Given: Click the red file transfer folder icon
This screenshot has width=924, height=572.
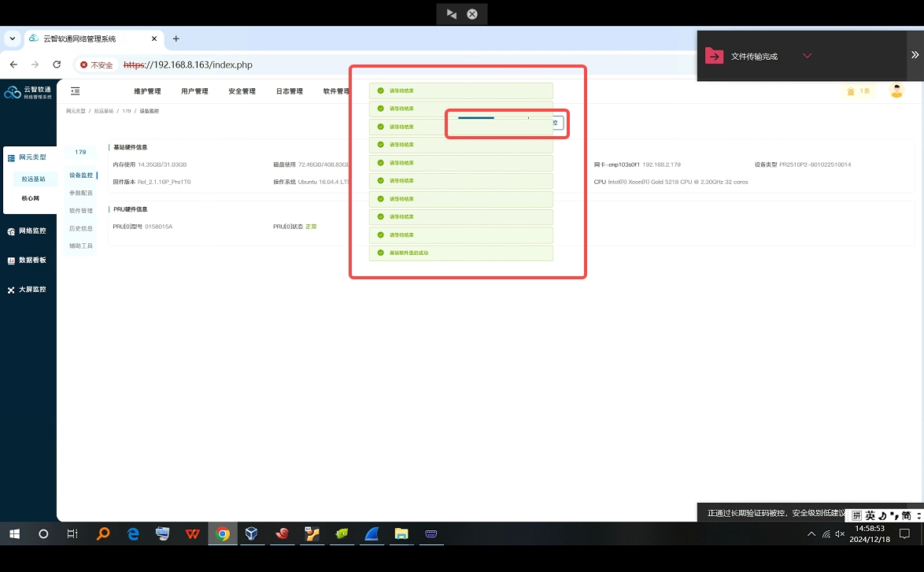Looking at the screenshot, I should click(714, 56).
